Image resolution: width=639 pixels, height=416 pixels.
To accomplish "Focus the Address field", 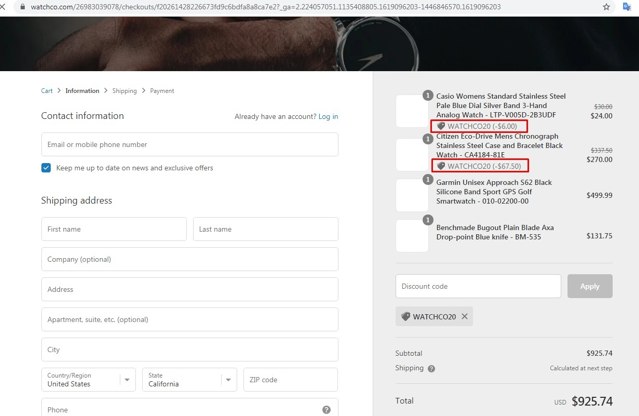I will [189, 289].
